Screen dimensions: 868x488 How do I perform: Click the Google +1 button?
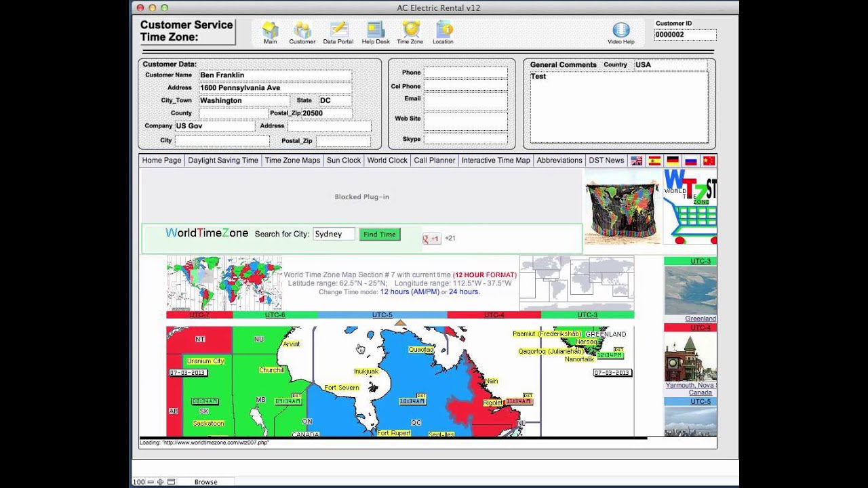pos(432,239)
